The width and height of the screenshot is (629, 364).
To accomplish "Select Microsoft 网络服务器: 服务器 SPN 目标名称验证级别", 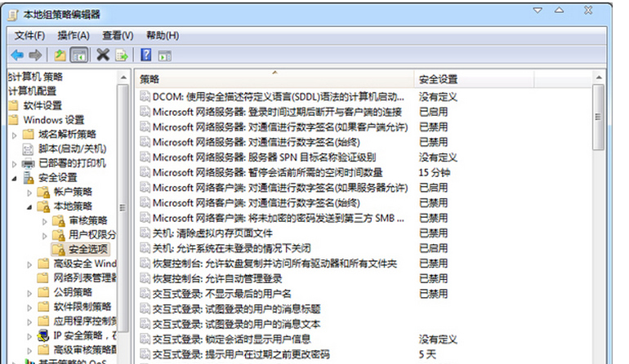I will [264, 158].
